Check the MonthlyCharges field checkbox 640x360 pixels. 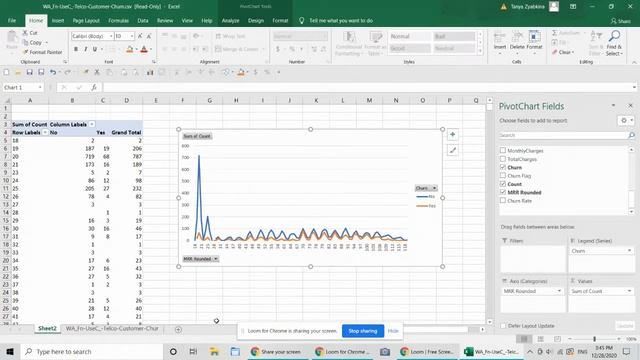coord(503,150)
